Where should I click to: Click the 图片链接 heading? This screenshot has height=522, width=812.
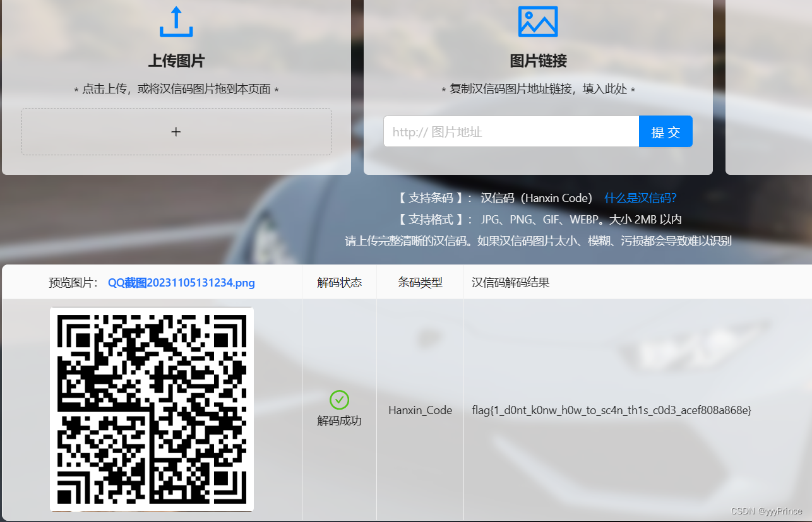[538, 61]
